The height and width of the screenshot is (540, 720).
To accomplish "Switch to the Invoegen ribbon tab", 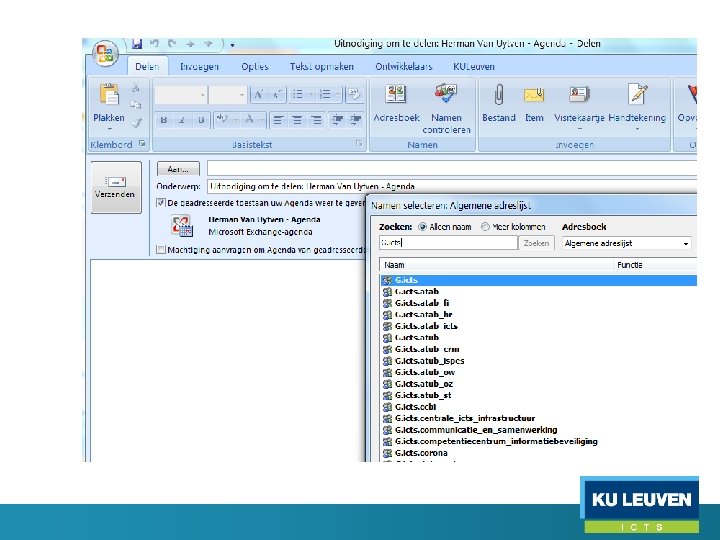I will [199, 67].
